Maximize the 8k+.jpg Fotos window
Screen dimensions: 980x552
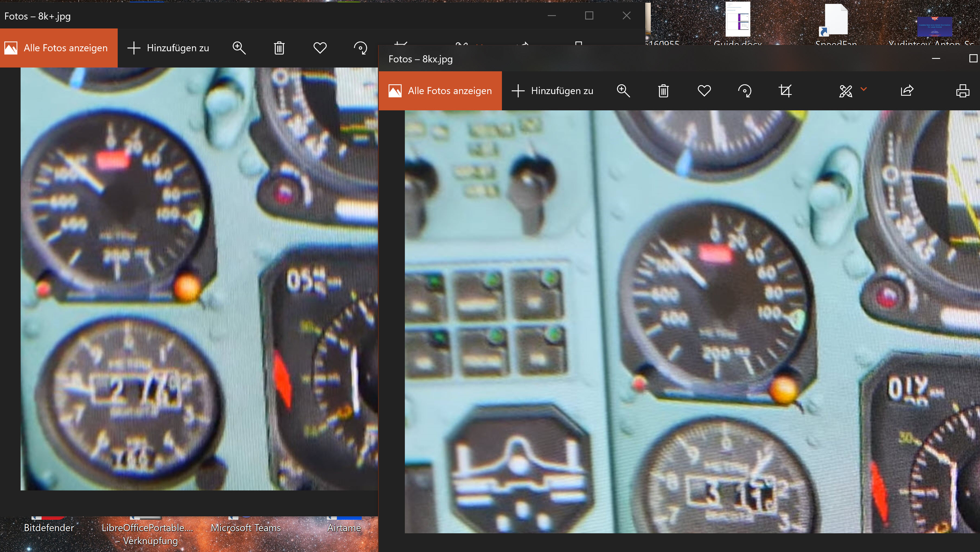coord(589,16)
